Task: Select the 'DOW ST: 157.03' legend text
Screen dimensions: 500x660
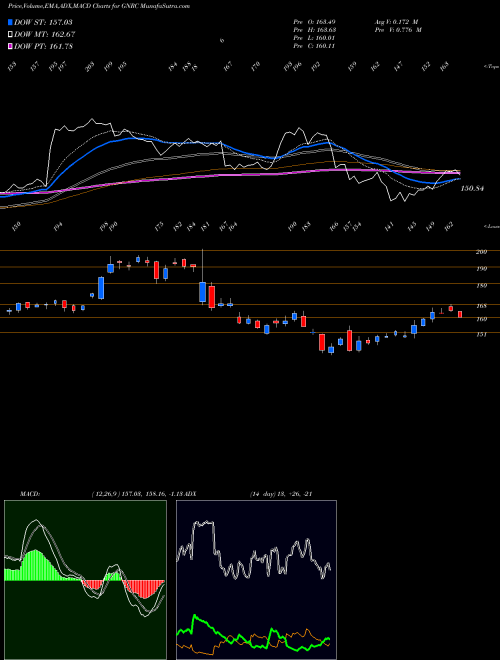Action: [x=43, y=22]
